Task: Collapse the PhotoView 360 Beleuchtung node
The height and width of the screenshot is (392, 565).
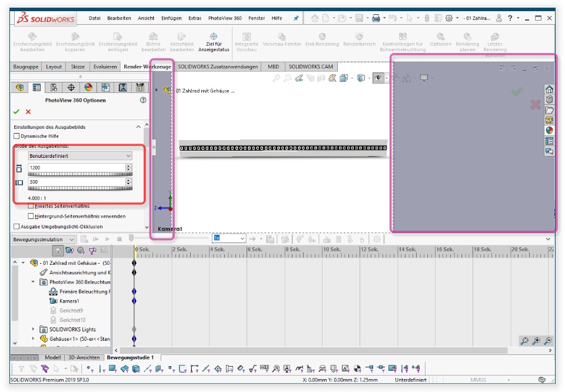Action: tap(33, 282)
